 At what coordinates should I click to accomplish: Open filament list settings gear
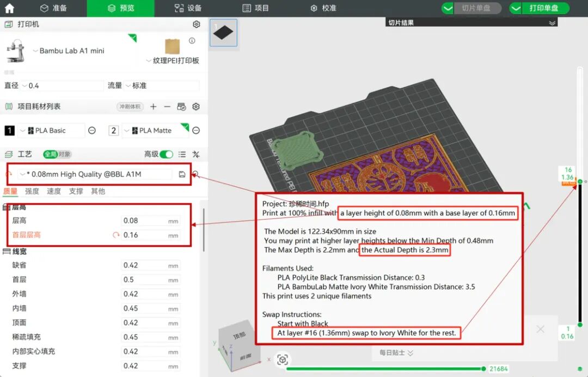pos(196,107)
